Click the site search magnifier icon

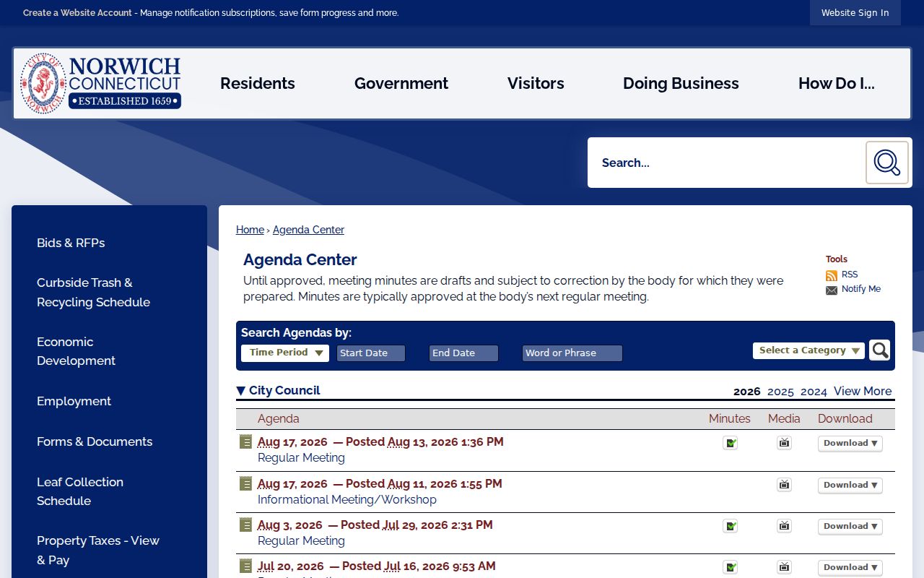pos(886,163)
